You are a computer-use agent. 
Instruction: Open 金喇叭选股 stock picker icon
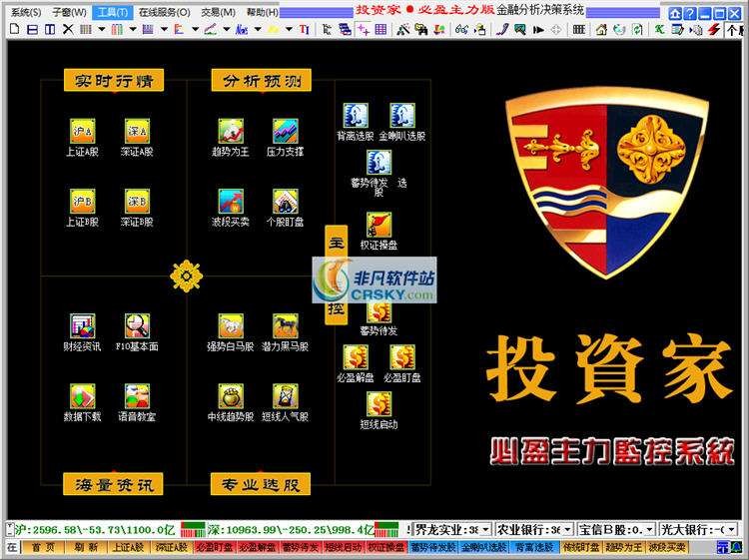402,115
